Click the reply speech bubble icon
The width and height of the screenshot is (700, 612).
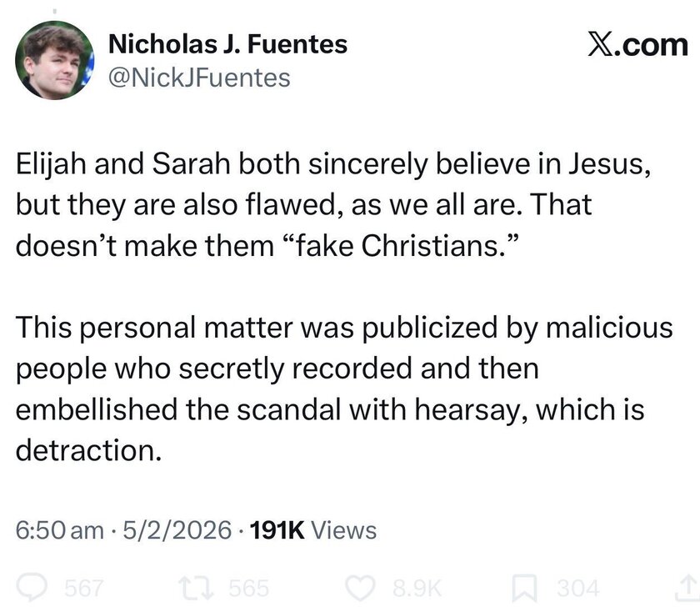[36, 589]
